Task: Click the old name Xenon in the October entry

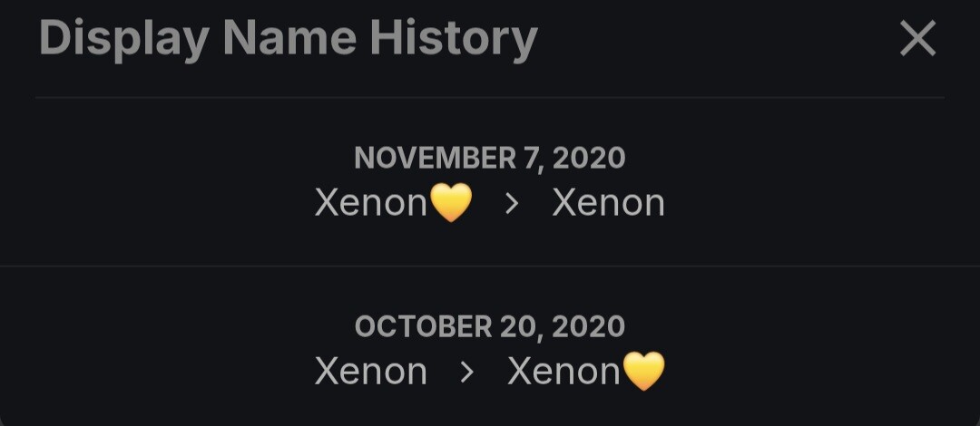Action: point(371,372)
